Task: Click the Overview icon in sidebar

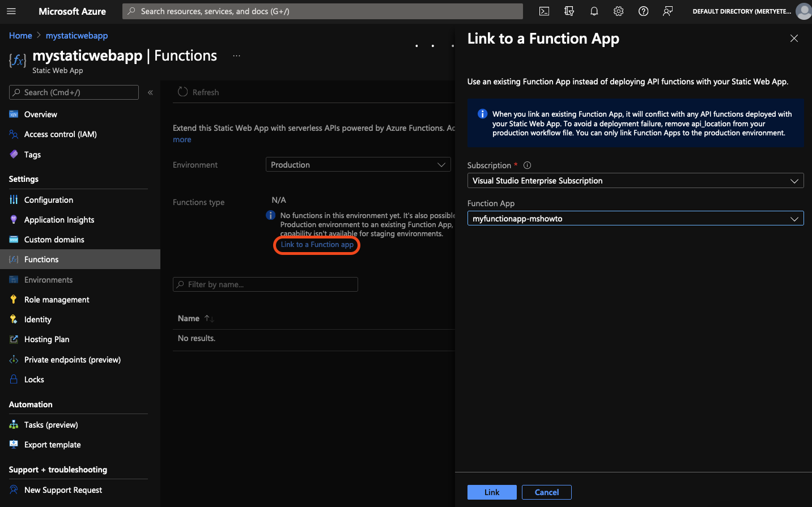Action: (14, 114)
